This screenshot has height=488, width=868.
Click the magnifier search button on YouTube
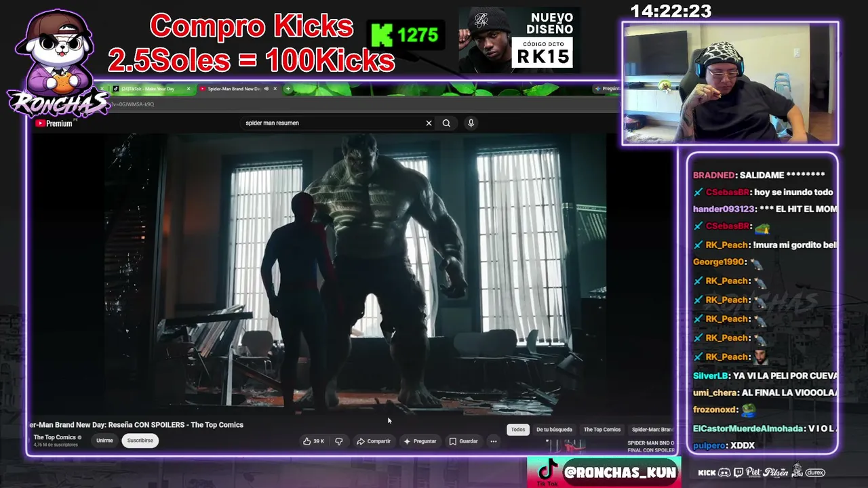[446, 123]
